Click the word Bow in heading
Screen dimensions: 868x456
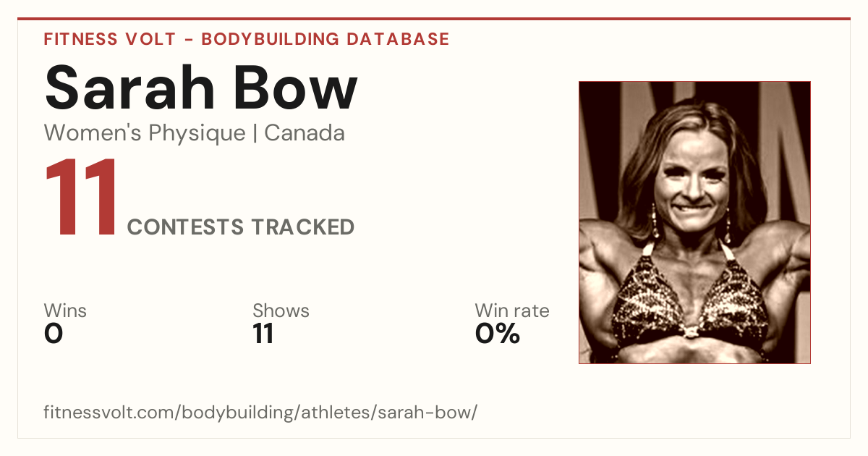[301, 87]
